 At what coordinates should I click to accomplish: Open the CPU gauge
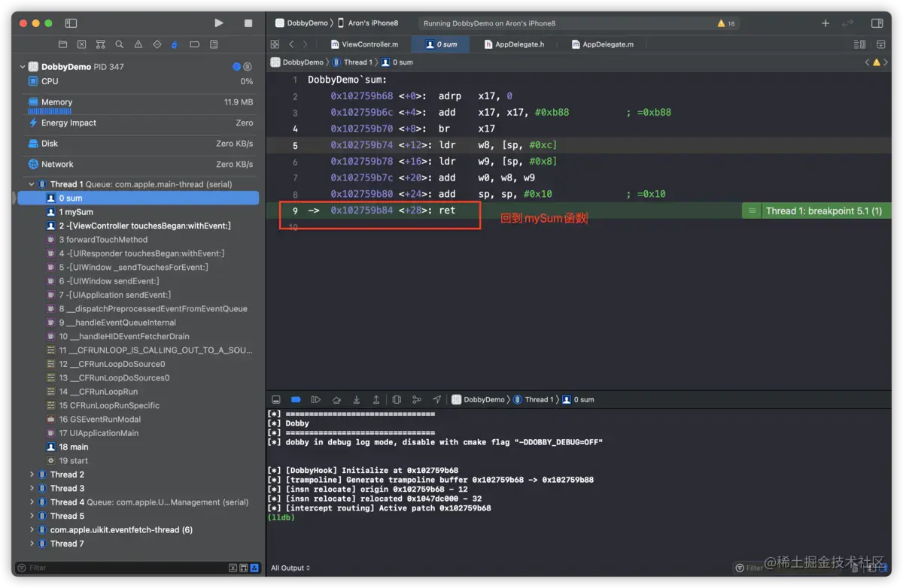click(x=140, y=81)
